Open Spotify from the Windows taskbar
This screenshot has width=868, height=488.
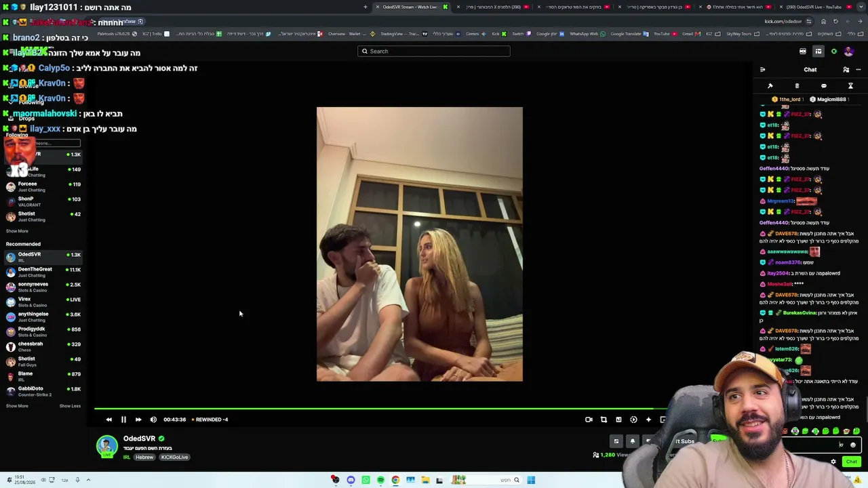pyautogui.click(x=380, y=480)
